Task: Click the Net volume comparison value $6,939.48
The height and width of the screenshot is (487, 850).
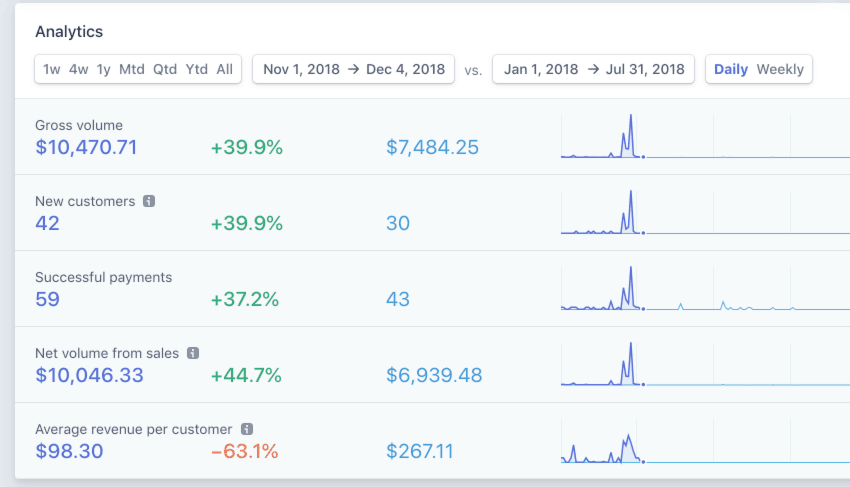Action: point(434,375)
